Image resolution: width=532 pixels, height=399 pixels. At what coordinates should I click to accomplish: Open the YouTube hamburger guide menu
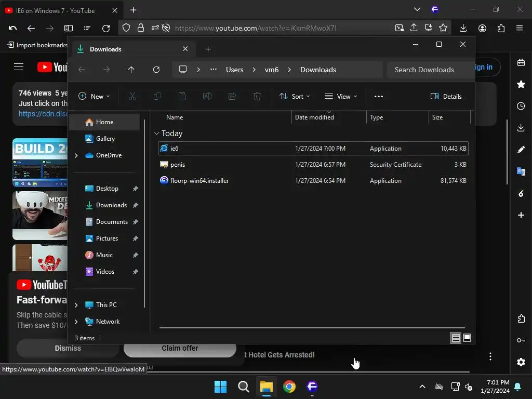[x=19, y=67]
